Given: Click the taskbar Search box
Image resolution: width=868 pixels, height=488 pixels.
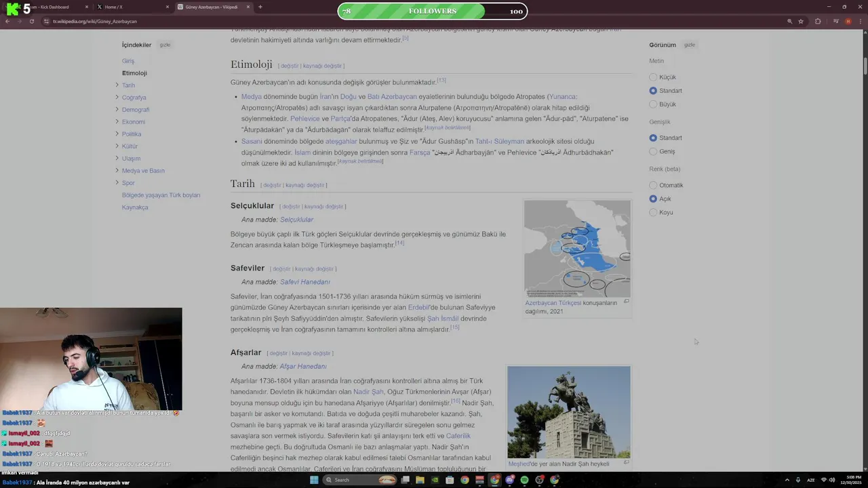Looking at the screenshot, I should pos(360,480).
